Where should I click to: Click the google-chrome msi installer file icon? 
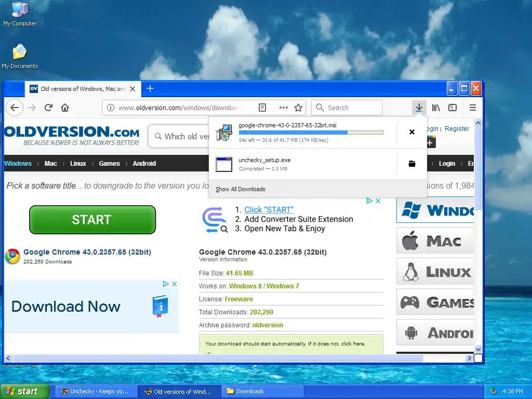tap(224, 132)
